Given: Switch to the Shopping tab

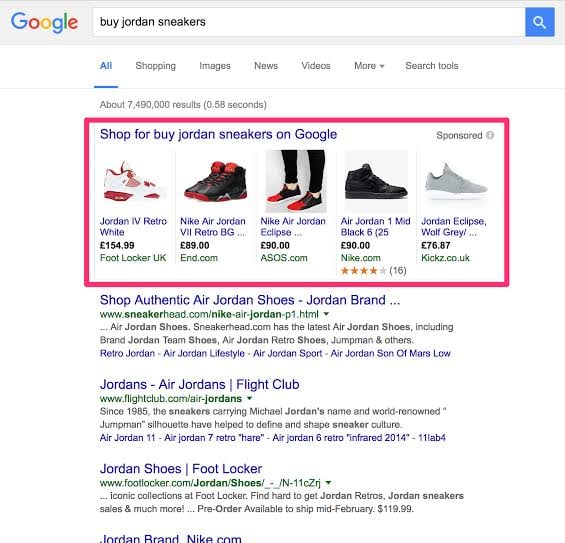Looking at the screenshot, I should click(x=156, y=66).
